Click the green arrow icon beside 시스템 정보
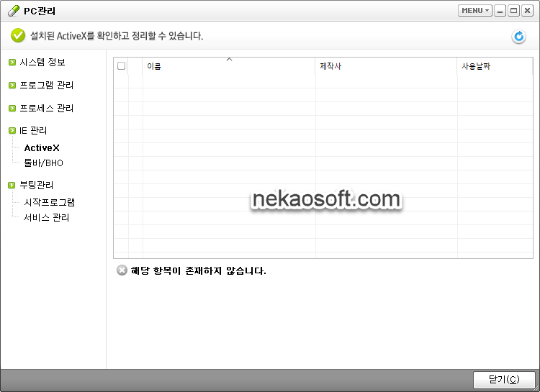 coord(12,63)
